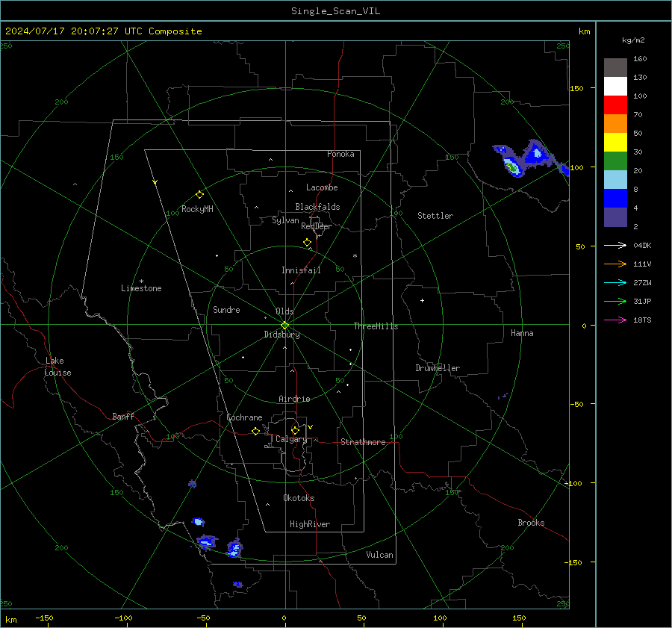Click the Ponoka label
The width and height of the screenshot is (672, 628).
[x=340, y=154]
